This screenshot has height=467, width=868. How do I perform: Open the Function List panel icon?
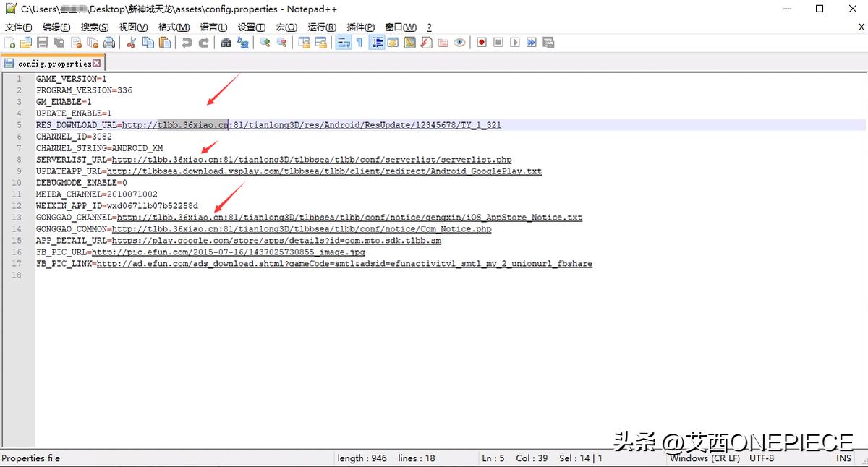(426, 43)
